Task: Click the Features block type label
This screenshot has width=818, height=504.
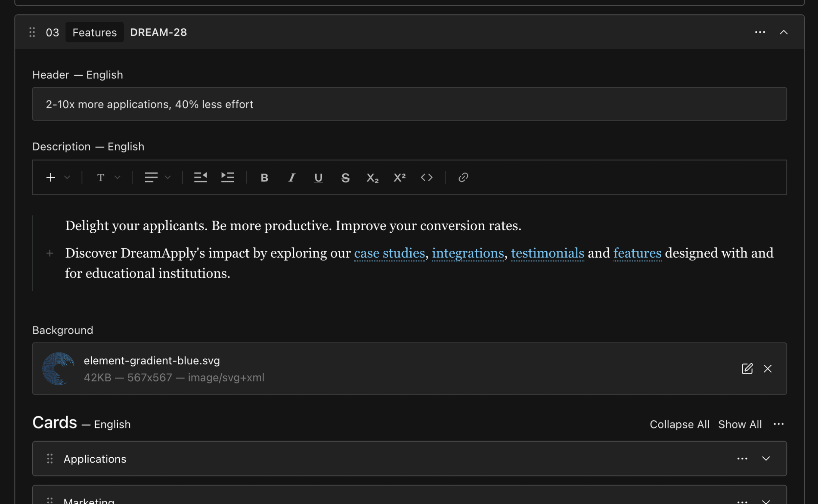Action: point(95,32)
